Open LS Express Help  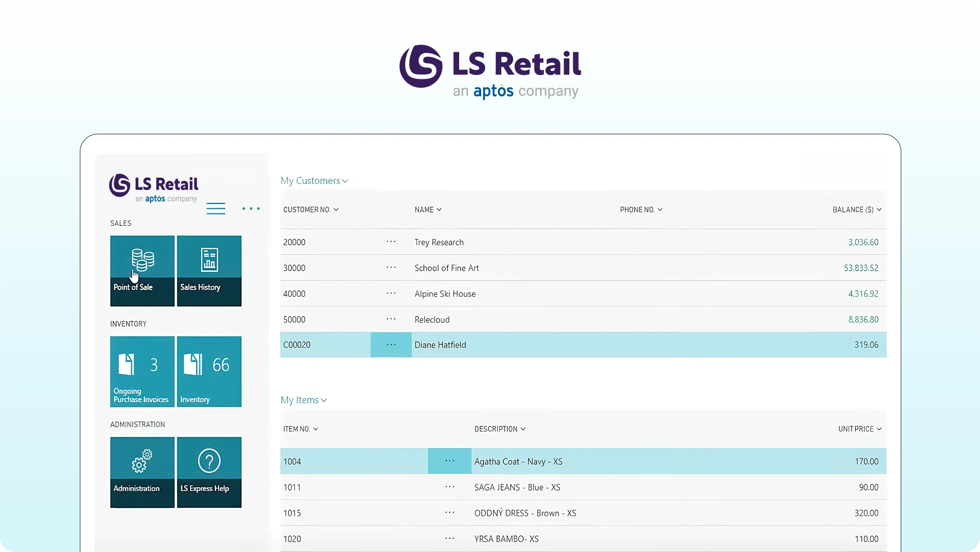point(209,472)
